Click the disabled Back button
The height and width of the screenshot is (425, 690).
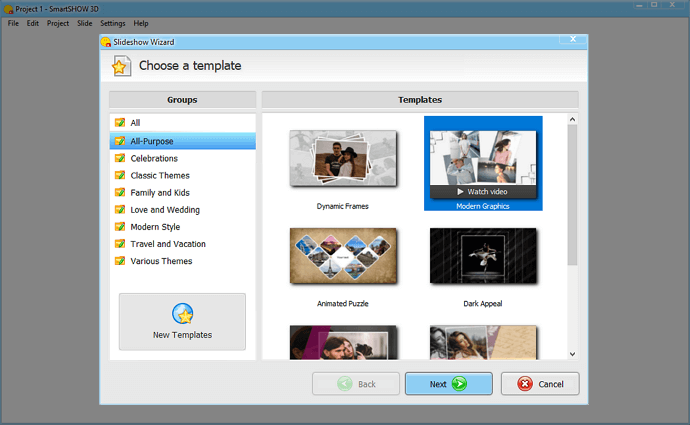pyautogui.click(x=356, y=384)
